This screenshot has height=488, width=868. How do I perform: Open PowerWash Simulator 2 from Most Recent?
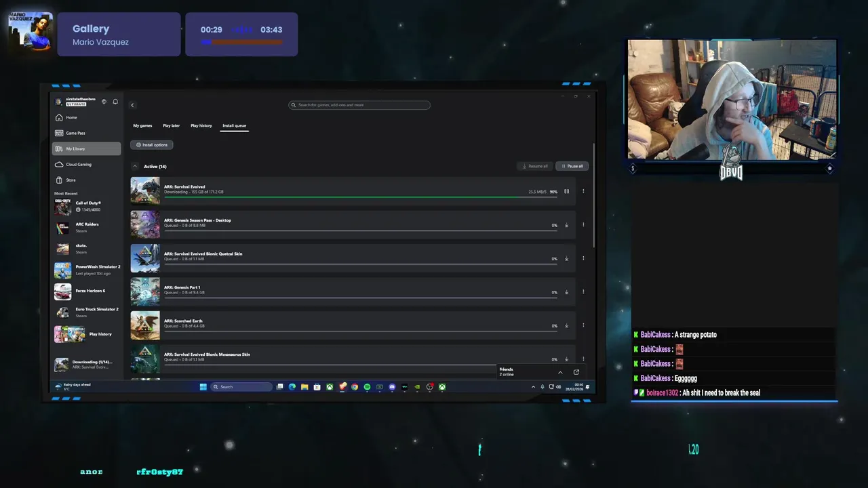[x=87, y=270]
